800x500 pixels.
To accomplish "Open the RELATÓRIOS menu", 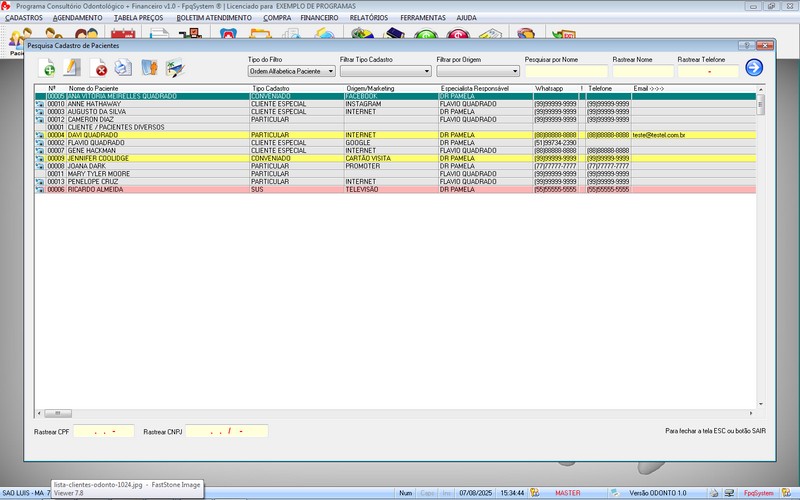I will point(369,18).
